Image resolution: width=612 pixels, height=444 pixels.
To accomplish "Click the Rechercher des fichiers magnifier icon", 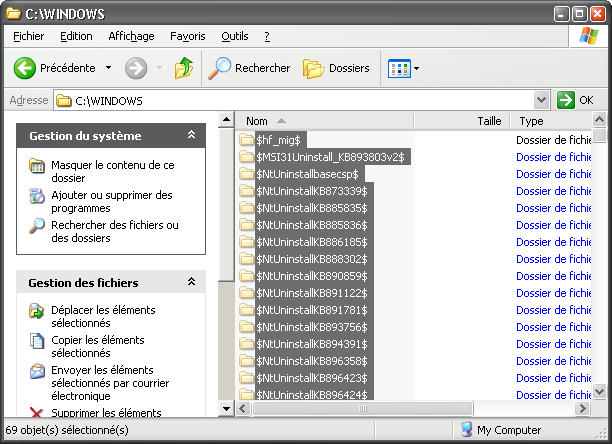I will [37, 226].
